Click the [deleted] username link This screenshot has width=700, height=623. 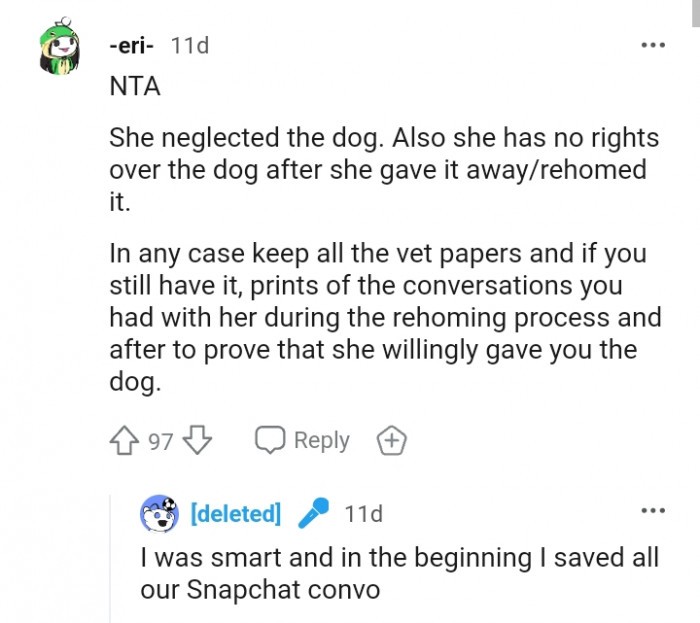coord(235,514)
